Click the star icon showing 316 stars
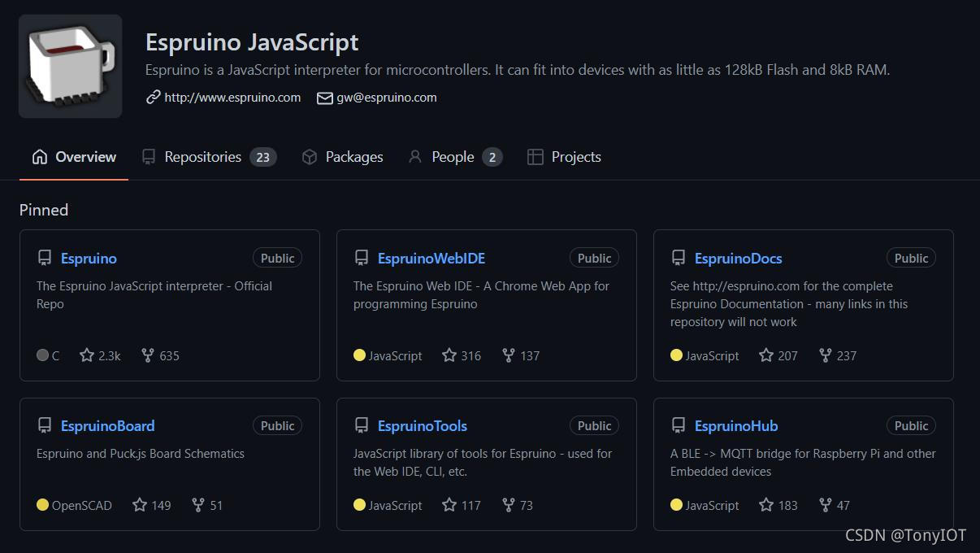Image resolution: width=980 pixels, height=553 pixels. pos(449,355)
